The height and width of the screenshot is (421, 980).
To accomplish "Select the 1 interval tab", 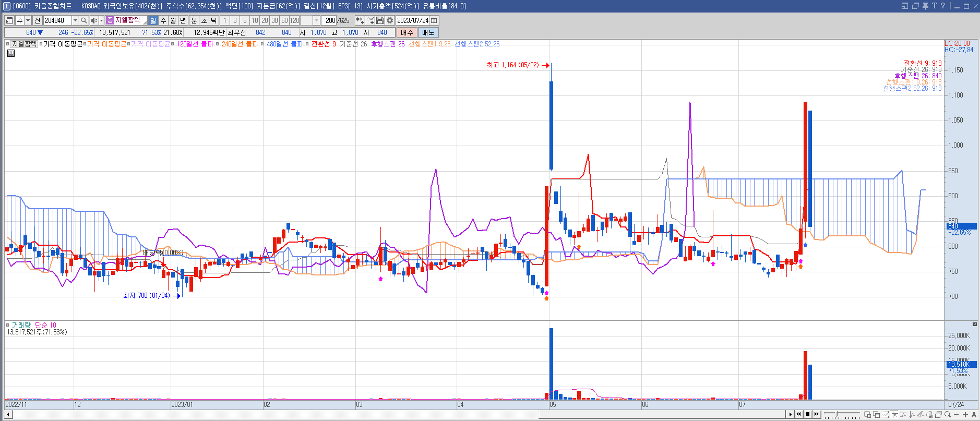I will tap(225, 20).
